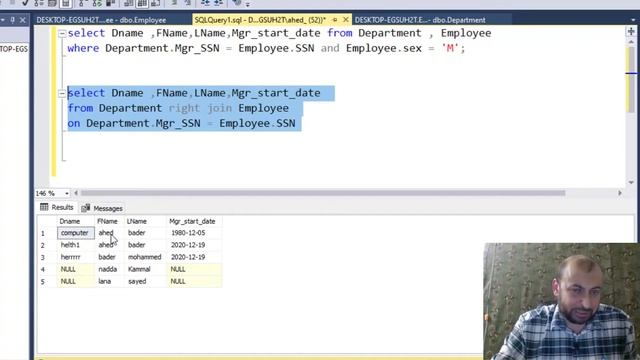Click NULL Dname cell in nadda row
Viewport: 640px width, 360px height.
tap(76, 269)
